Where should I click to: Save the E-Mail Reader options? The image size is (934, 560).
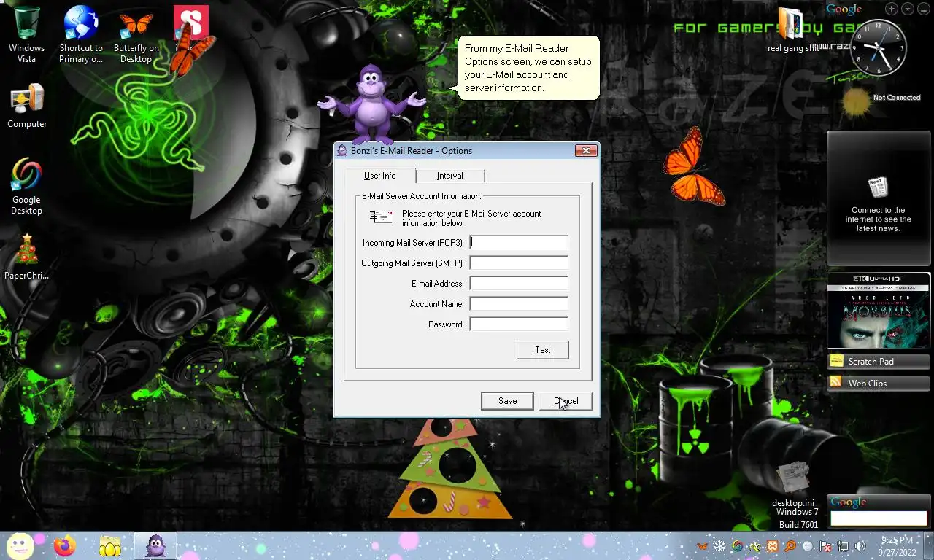(507, 401)
